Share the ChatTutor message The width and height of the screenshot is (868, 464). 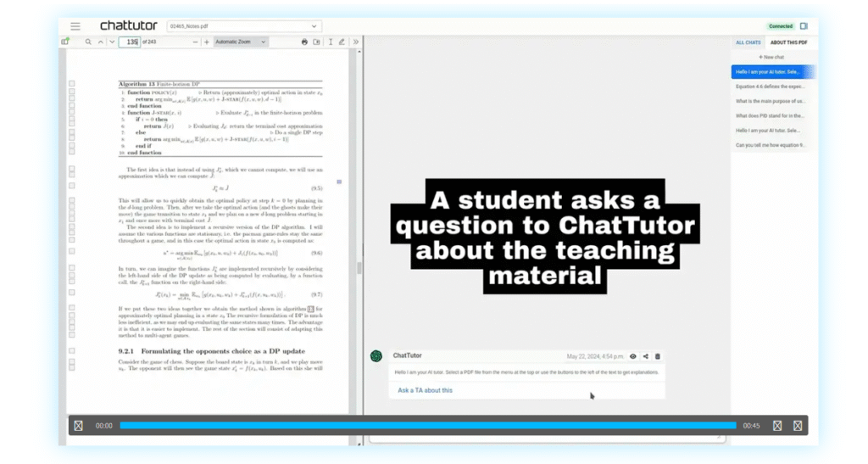(x=645, y=356)
